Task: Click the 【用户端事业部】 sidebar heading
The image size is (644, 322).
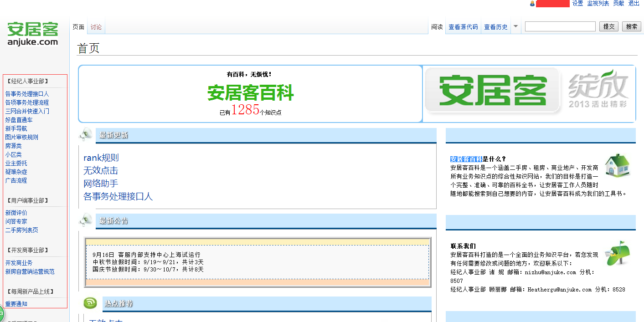Action: point(27,200)
